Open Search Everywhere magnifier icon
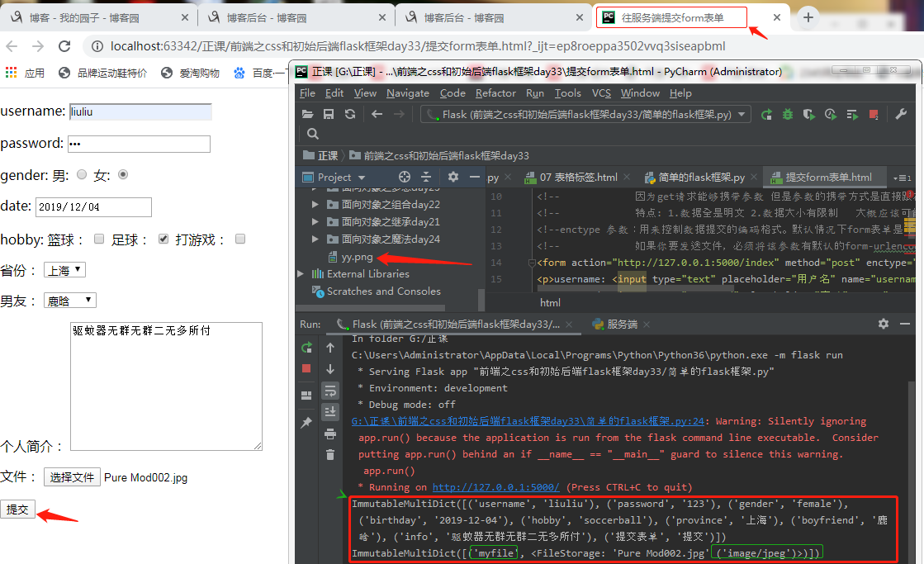This screenshot has width=924, height=564. pyautogui.click(x=313, y=134)
